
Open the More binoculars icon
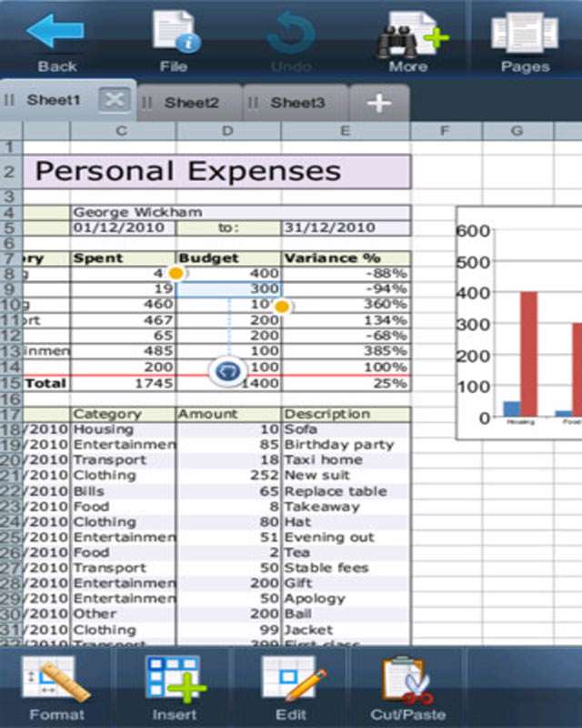pyautogui.click(x=408, y=35)
